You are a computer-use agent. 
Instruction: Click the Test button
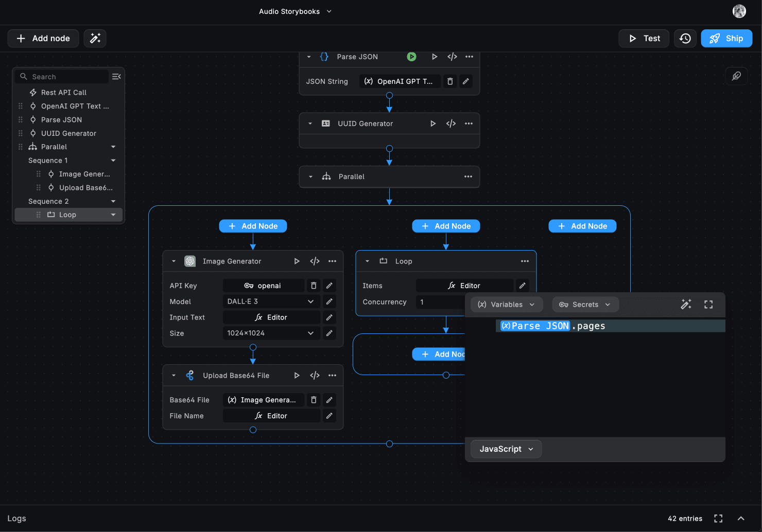pyautogui.click(x=644, y=39)
